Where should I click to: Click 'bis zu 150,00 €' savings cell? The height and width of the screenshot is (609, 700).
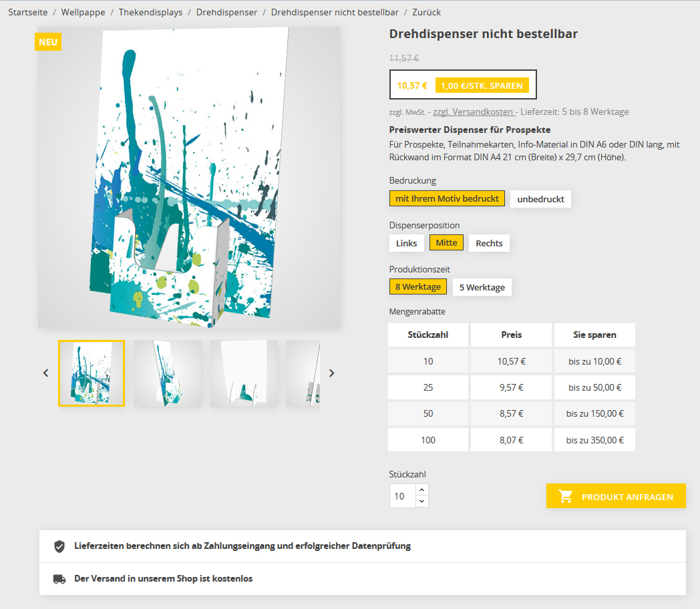coord(594,413)
